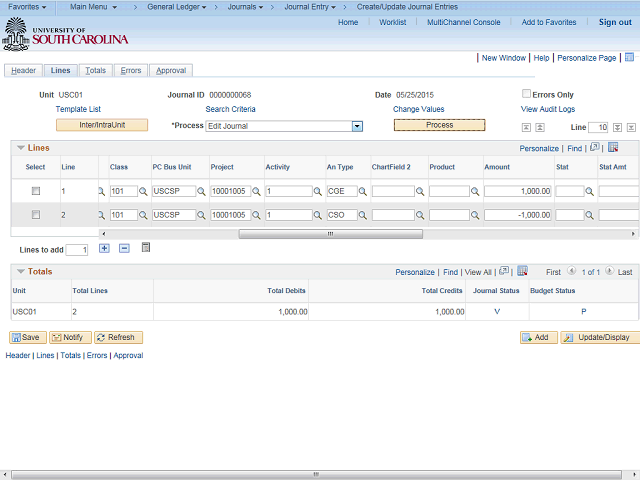Look up PC Bus Unit for line 1

(201, 191)
